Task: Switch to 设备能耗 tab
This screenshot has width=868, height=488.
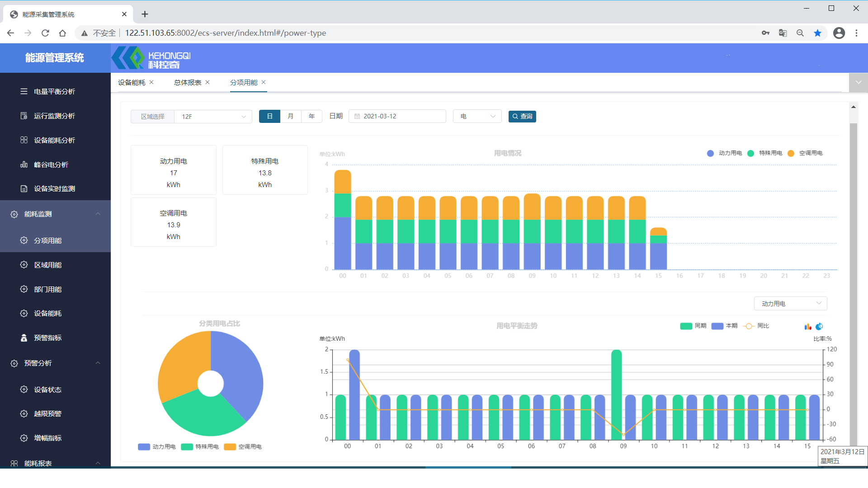Action: pyautogui.click(x=132, y=83)
